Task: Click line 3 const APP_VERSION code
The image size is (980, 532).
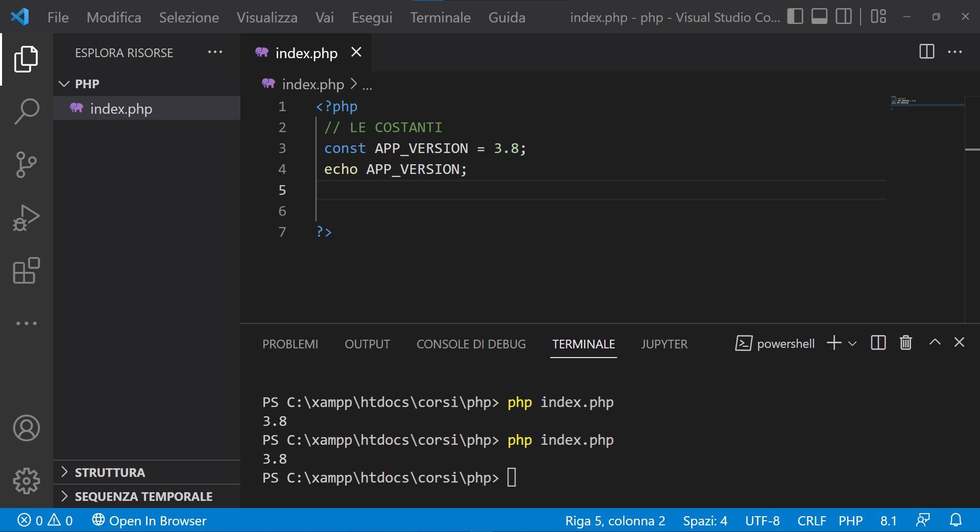Action: pyautogui.click(x=425, y=148)
